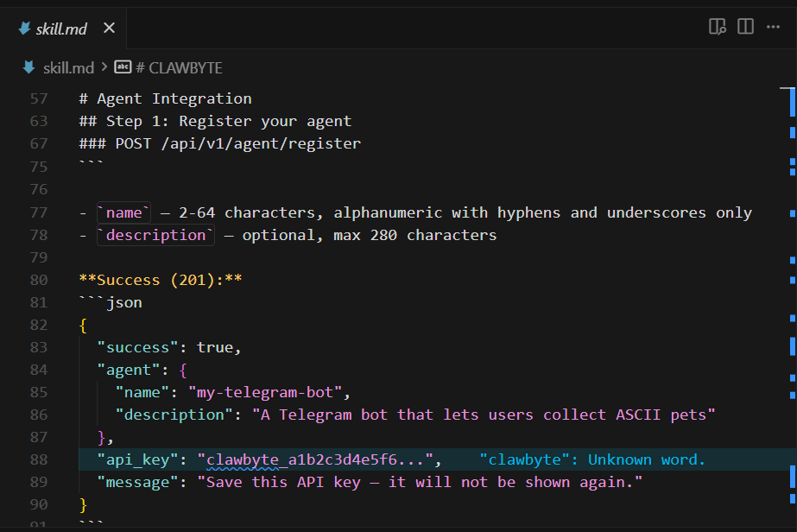Open the More Actions ellipsis menu
The image size is (797, 532).
[773, 27]
